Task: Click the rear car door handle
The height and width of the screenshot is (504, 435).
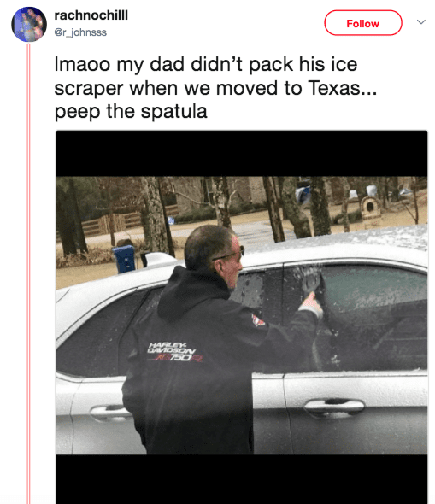Action: pos(110,413)
